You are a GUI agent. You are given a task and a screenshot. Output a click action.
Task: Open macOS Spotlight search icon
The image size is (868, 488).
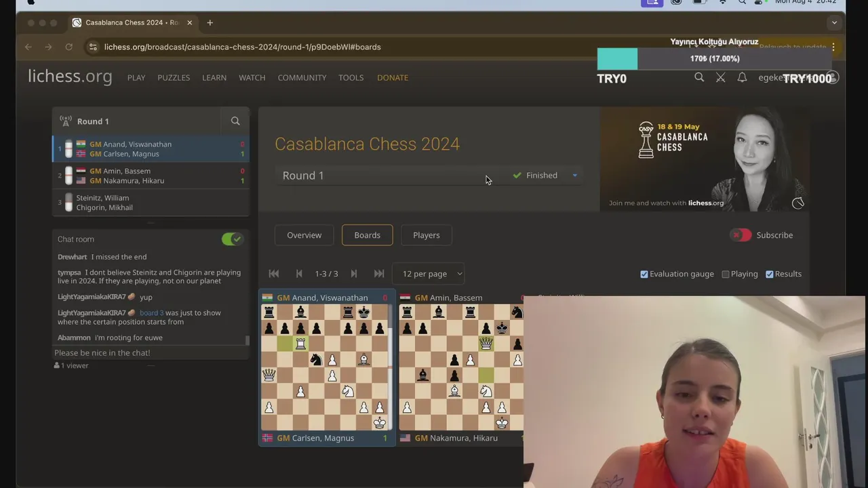(x=742, y=2)
